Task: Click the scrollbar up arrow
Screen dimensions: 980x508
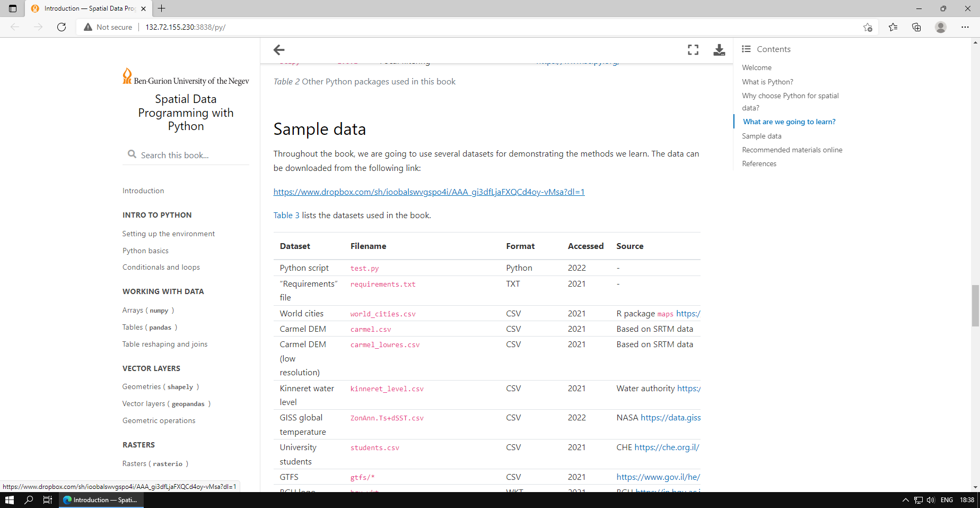Action: coord(975,42)
